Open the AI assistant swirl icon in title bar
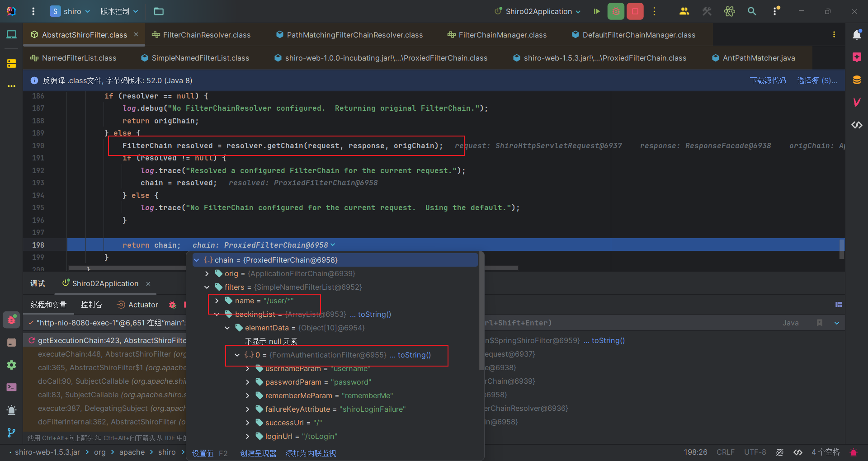Image resolution: width=868 pixels, height=461 pixels. pos(729,11)
